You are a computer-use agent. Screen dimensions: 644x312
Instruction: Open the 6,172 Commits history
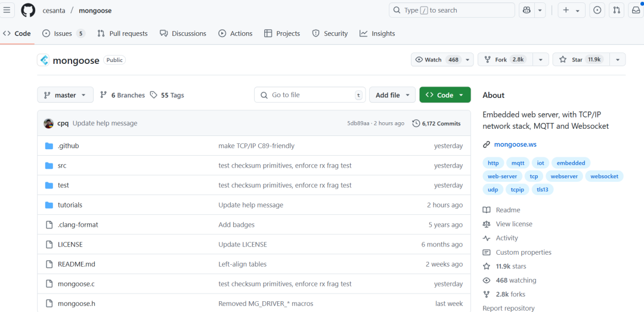coord(436,123)
